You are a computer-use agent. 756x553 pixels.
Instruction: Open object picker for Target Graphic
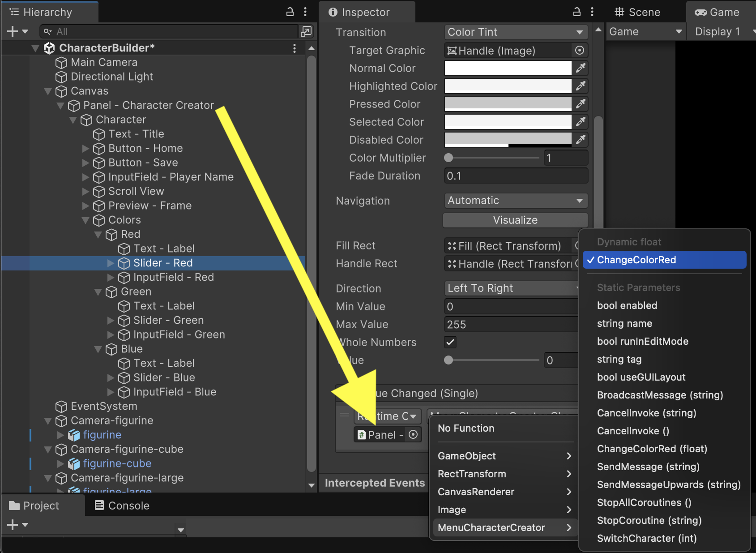click(x=579, y=51)
